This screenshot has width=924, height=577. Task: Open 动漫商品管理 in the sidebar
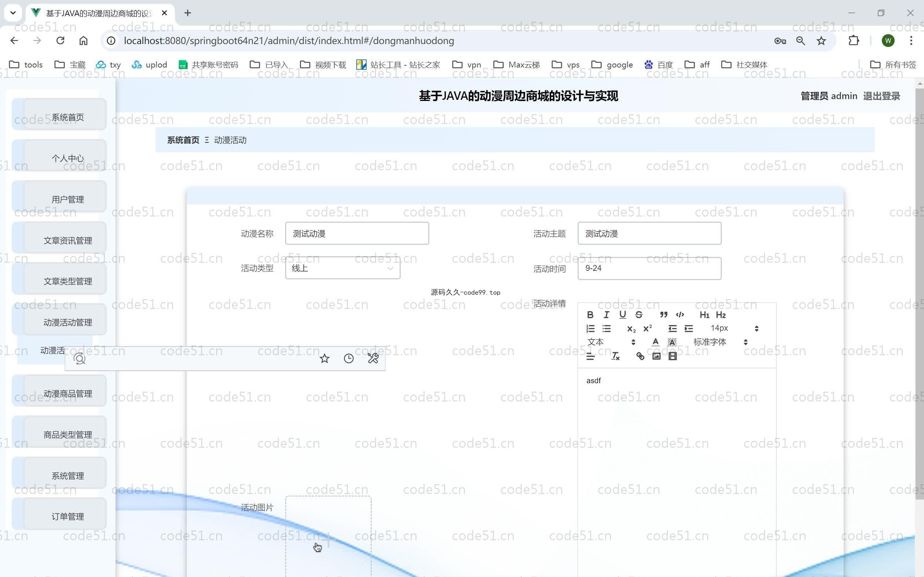point(59,391)
